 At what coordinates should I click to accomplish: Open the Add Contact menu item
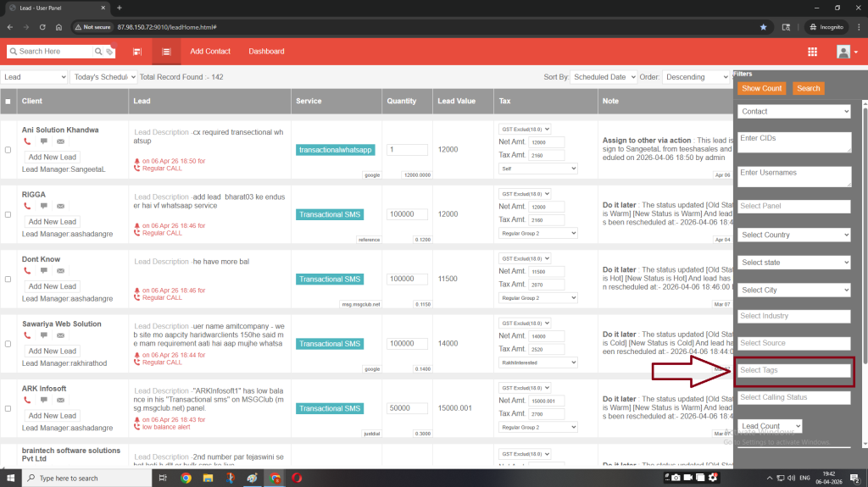pos(210,52)
